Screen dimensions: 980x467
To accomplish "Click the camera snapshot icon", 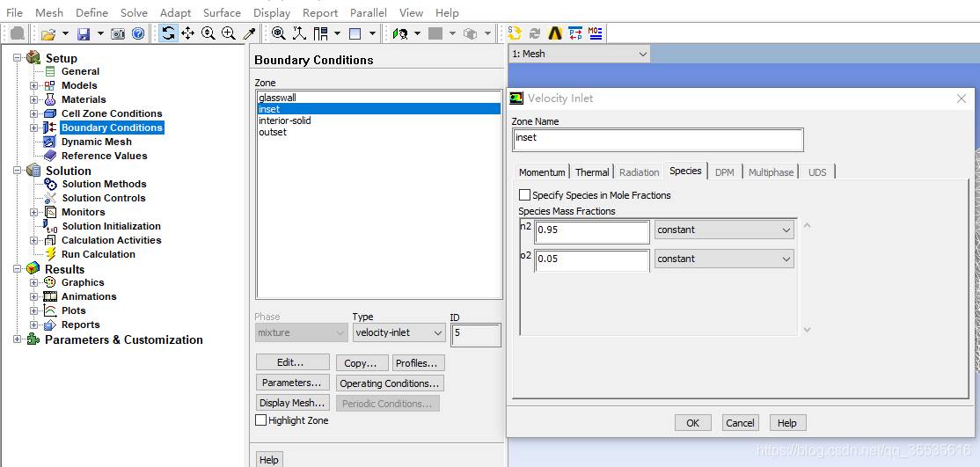I will tap(118, 33).
